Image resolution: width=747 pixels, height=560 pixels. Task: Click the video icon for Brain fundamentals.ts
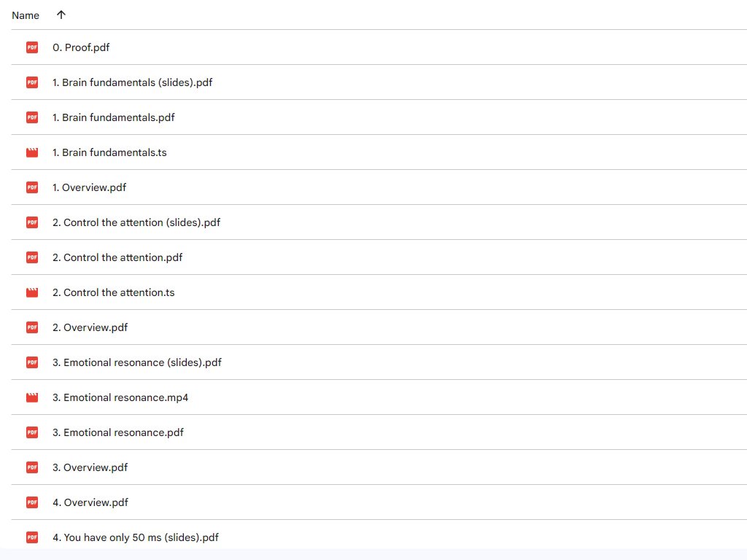pos(32,152)
